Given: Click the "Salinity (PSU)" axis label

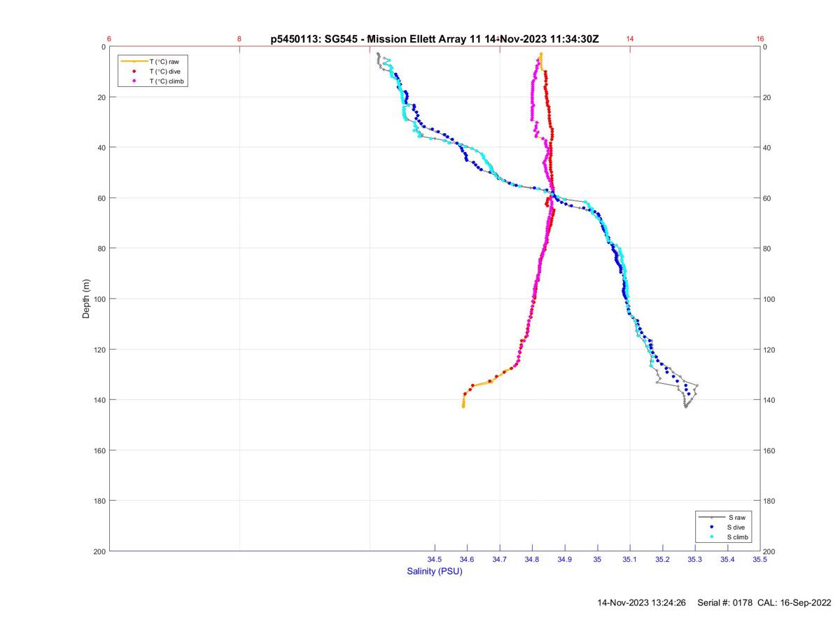Looking at the screenshot, I should coord(435,572).
